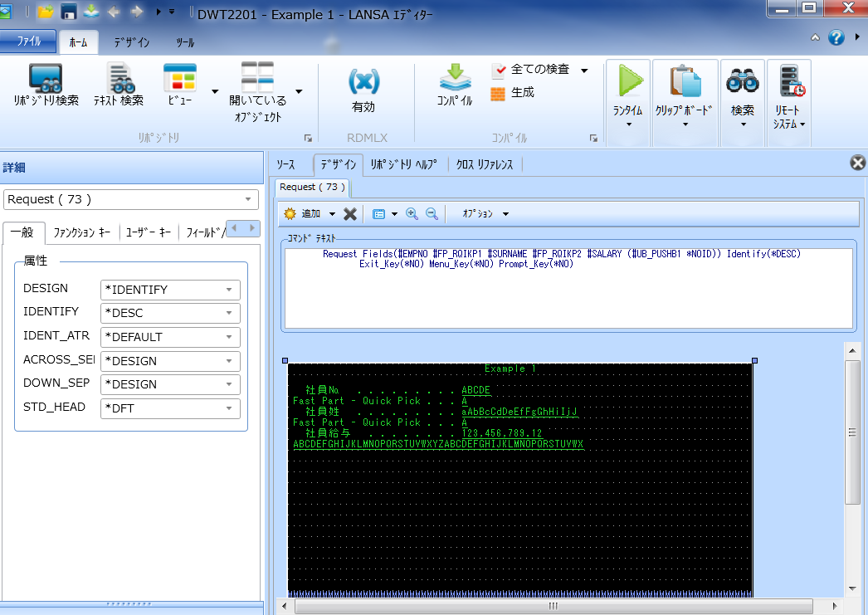The height and width of the screenshot is (615, 868).
Task: Open the File (ファイル) menu
Action: click(27, 41)
